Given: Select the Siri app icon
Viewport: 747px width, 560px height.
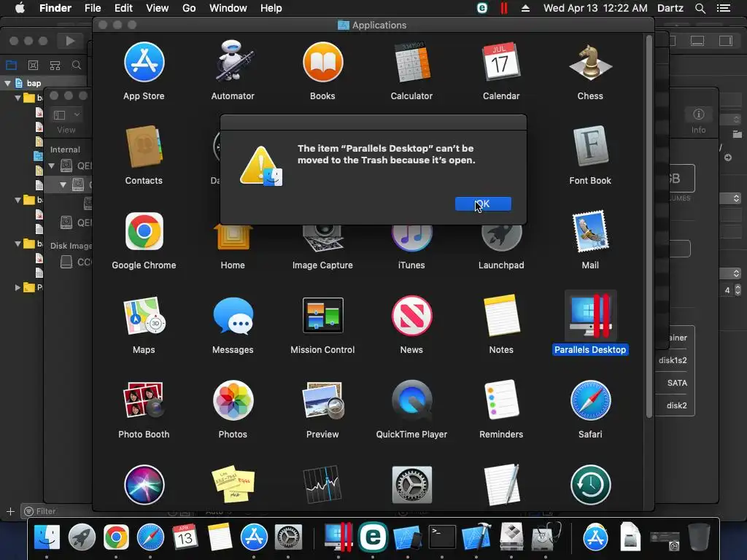Looking at the screenshot, I should [144, 485].
